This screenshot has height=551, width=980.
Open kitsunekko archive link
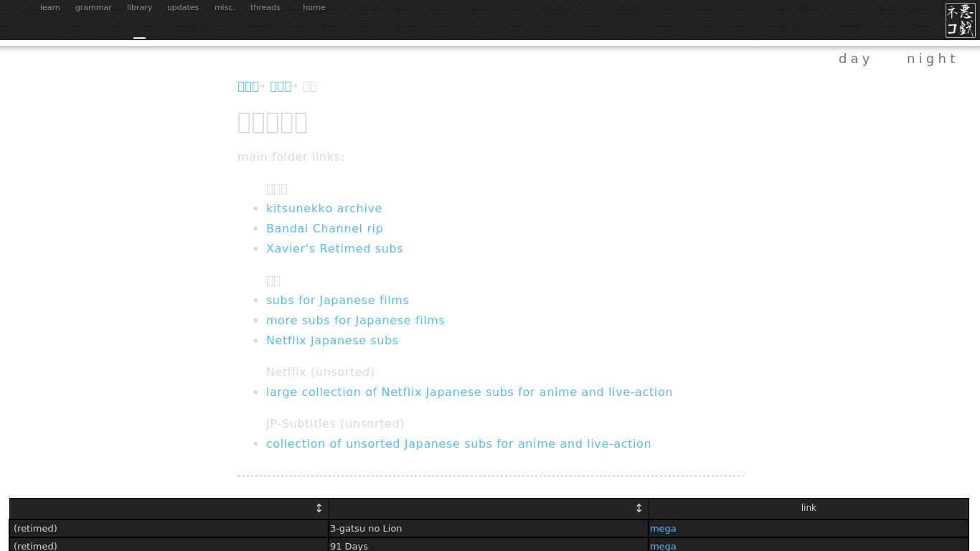pyautogui.click(x=324, y=208)
